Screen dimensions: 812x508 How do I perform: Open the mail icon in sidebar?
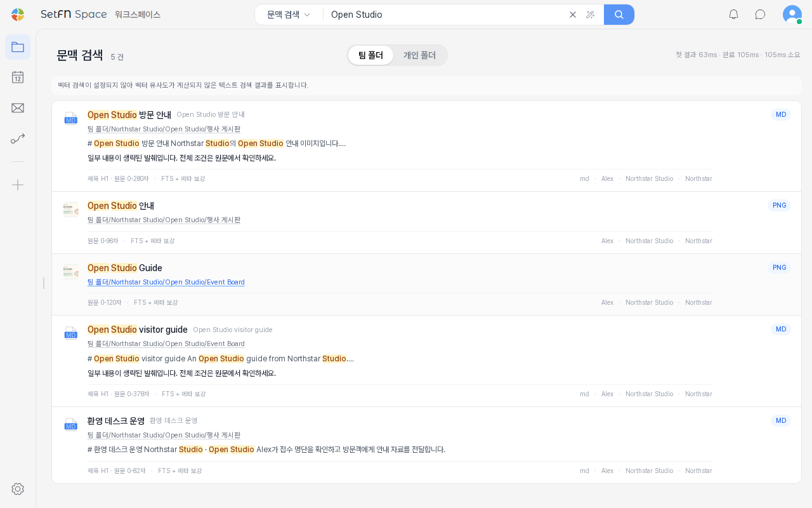[18, 108]
